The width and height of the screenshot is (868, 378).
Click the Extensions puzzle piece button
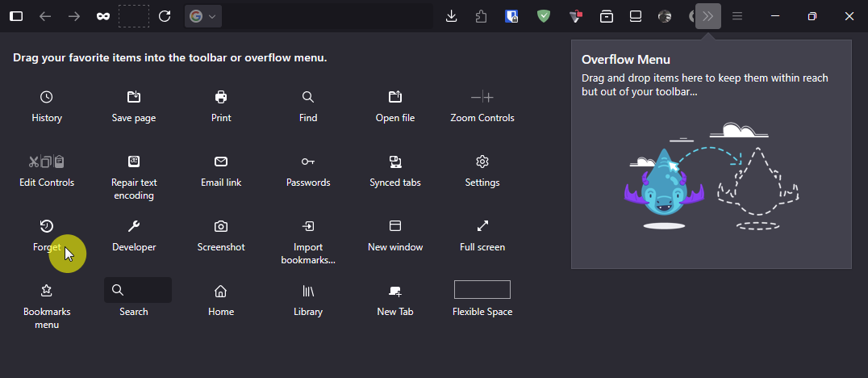(x=481, y=16)
